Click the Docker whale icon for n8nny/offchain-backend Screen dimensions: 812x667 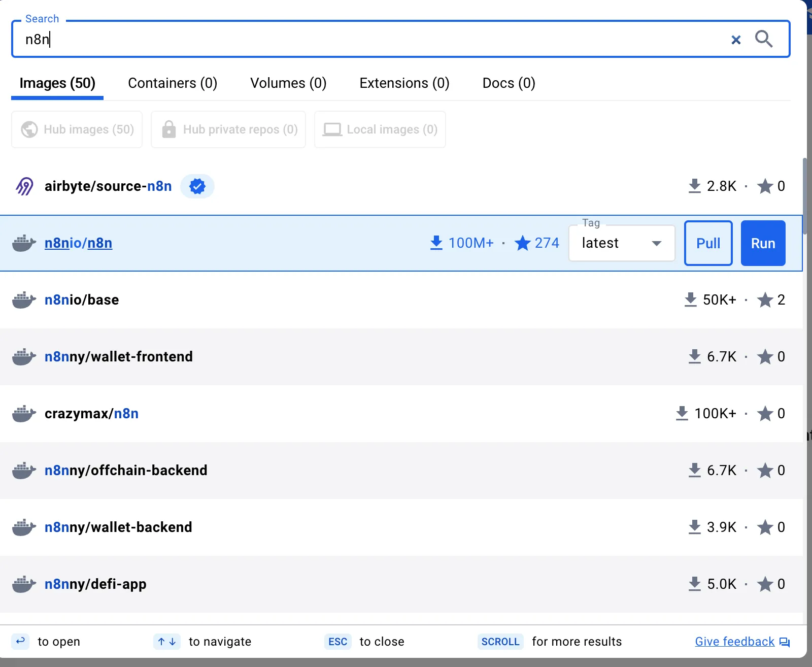coord(24,471)
